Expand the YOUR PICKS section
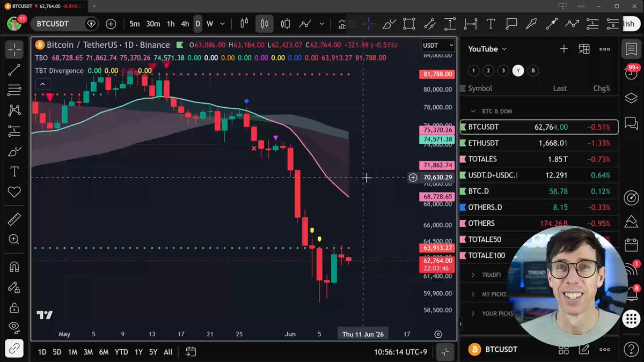Viewport: 644px width, 362px height. click(x=473, y=313)
